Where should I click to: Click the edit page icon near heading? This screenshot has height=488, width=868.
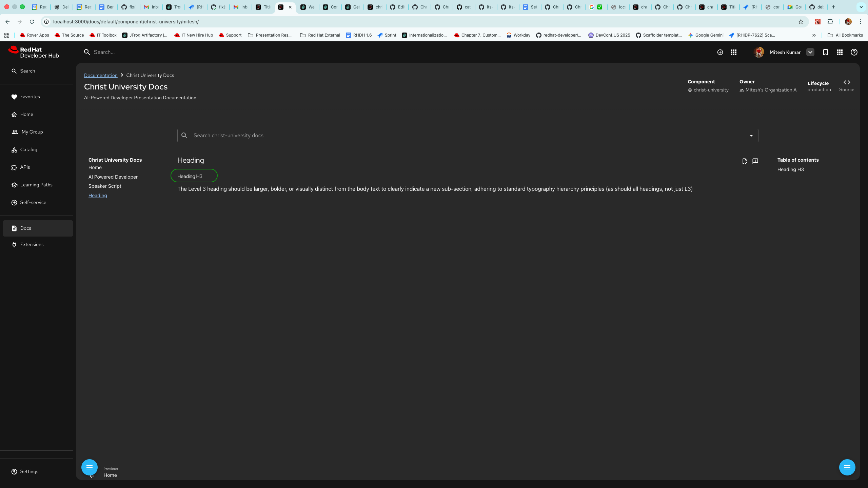click(x=745, y=161)
